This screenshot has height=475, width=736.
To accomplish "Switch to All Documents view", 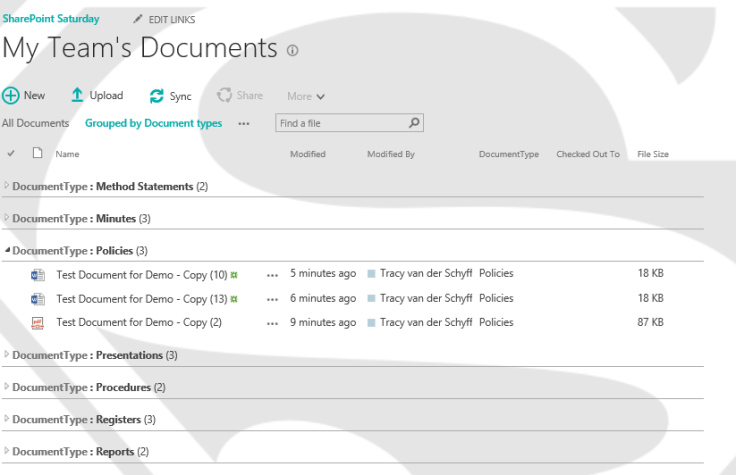I will 35,124.
